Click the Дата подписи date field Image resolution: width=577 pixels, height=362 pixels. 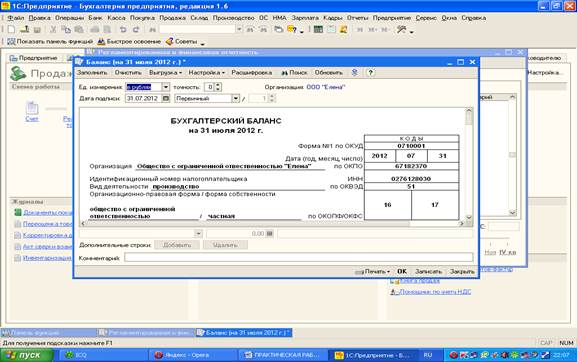(144, 98)
